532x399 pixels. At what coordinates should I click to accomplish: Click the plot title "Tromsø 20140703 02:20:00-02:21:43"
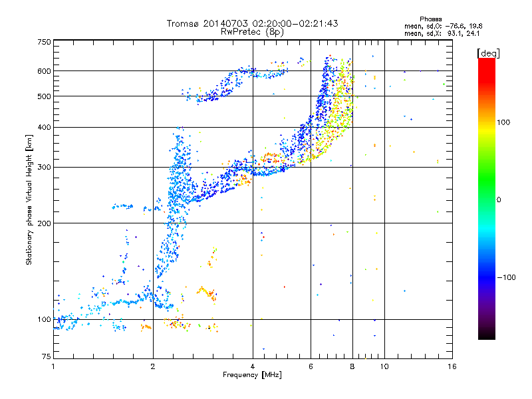click(252, 23)
